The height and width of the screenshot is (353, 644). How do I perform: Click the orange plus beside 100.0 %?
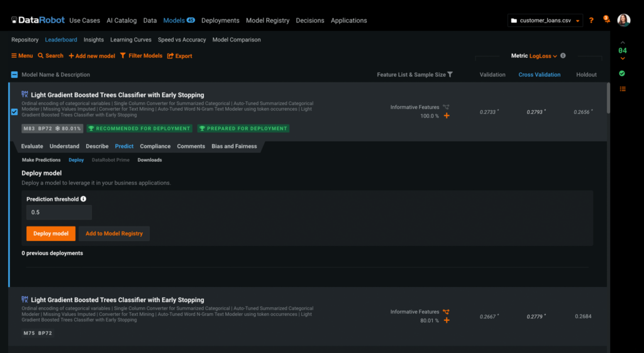click(447, 116)
